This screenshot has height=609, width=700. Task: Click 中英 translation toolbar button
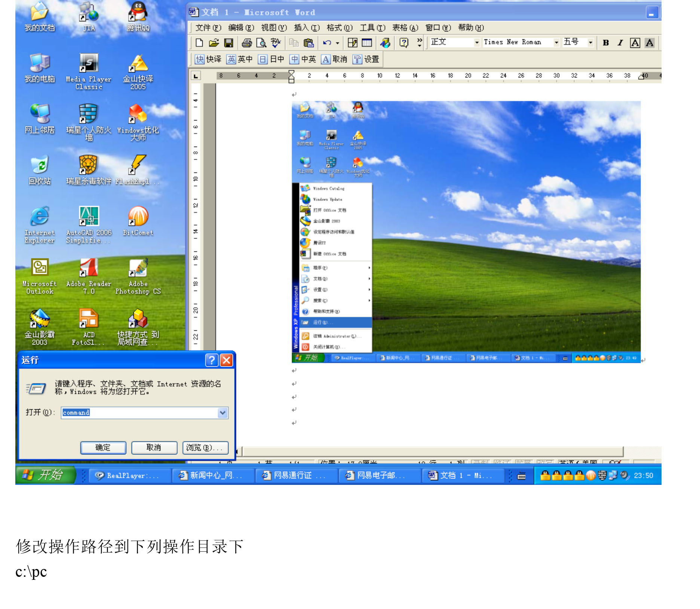[x=303, y=59]
